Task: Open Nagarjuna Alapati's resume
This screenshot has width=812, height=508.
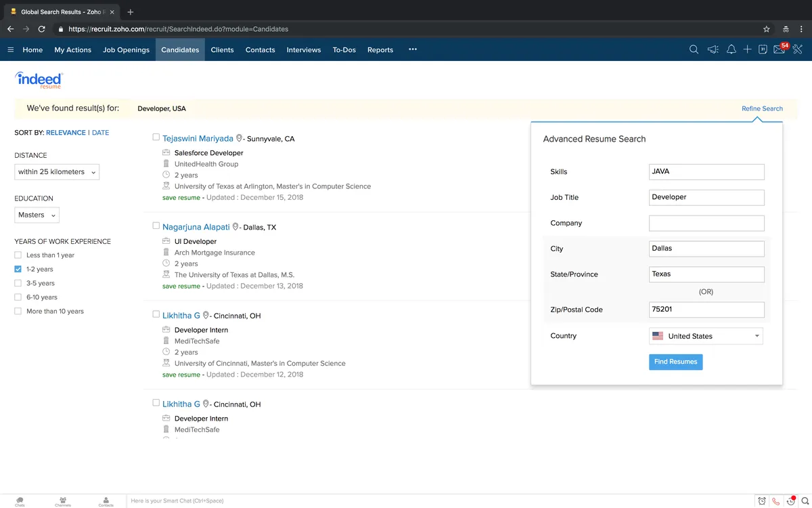Action: coord(196,227)
